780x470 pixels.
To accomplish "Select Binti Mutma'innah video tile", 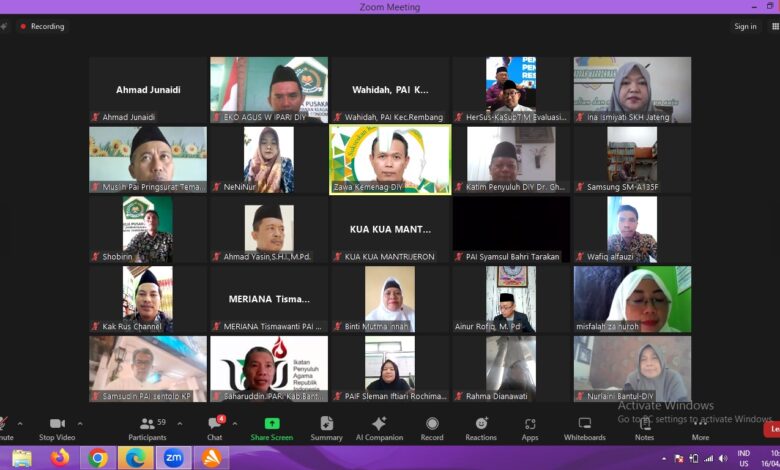I will [x=390, y=299].
